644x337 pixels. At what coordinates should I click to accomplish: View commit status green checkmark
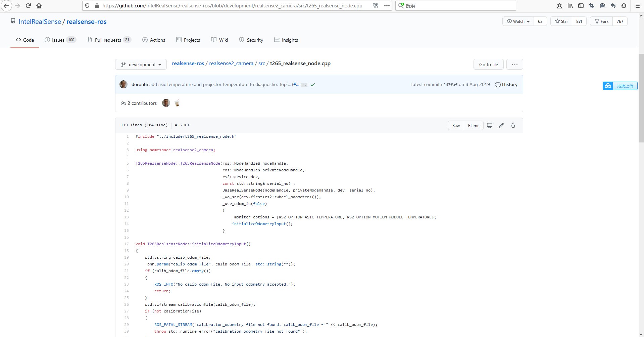point(313,85)
